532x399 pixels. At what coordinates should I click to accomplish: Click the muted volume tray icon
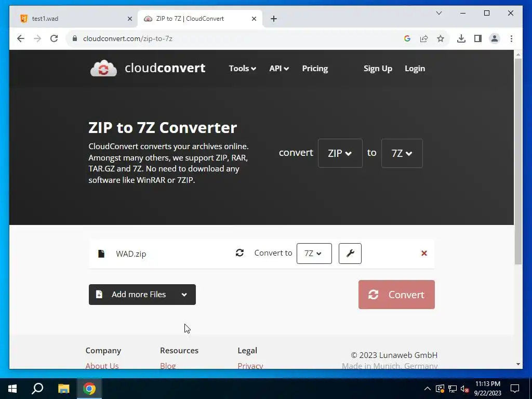464,389
